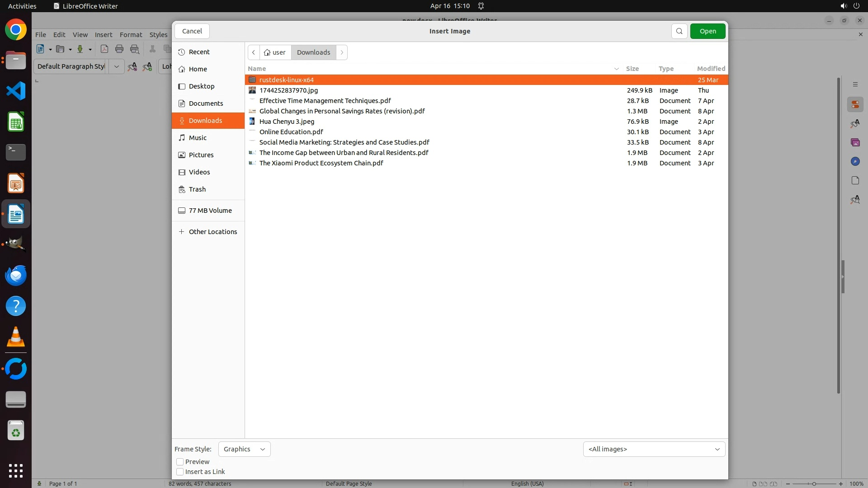868x488 pixels.
Task: Select the Hua Chenyu 3.jpeg file
Action: point(287,122)
